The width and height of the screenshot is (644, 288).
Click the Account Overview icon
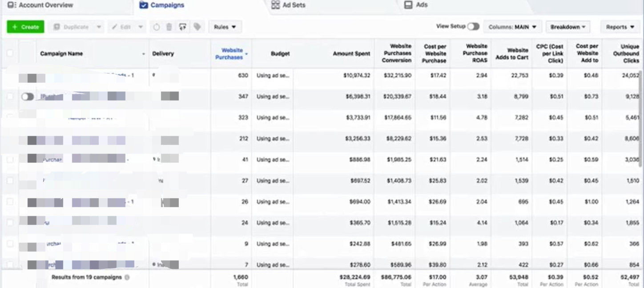12,5
